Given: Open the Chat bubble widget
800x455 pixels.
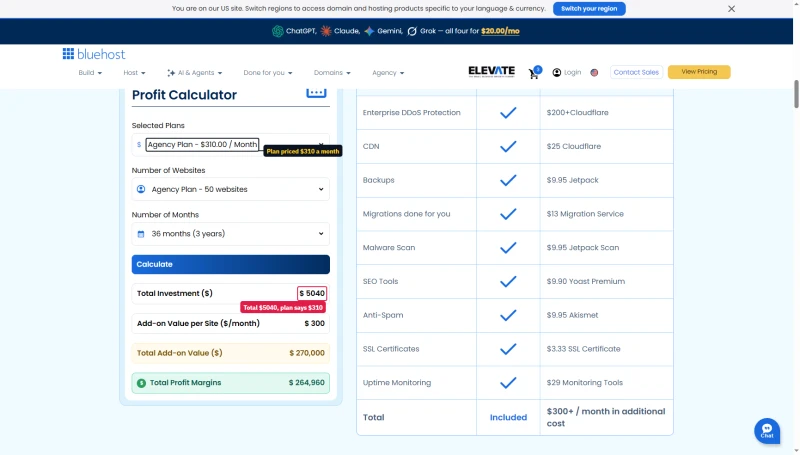Looking at the screenshot, I should 767,431.
